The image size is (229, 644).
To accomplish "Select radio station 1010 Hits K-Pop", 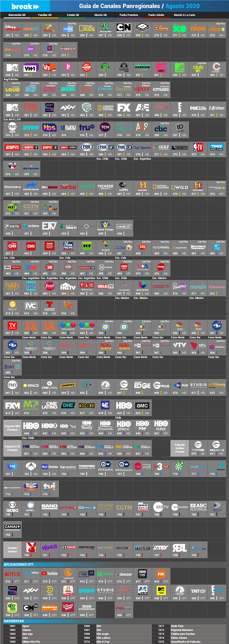I will point(114,642).
